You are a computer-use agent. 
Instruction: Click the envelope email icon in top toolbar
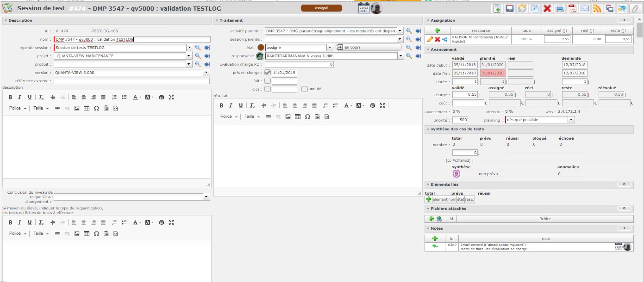(585, 9)
